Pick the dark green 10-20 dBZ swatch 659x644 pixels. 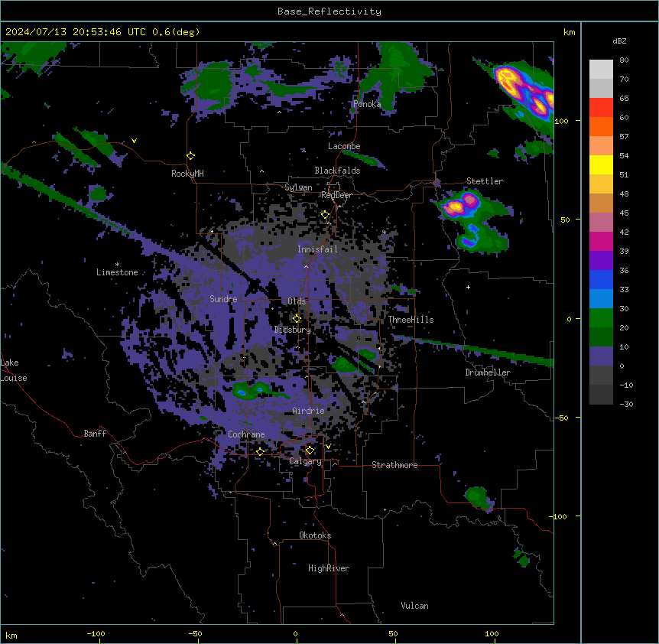pyautogui.click(x=601, y=337)
